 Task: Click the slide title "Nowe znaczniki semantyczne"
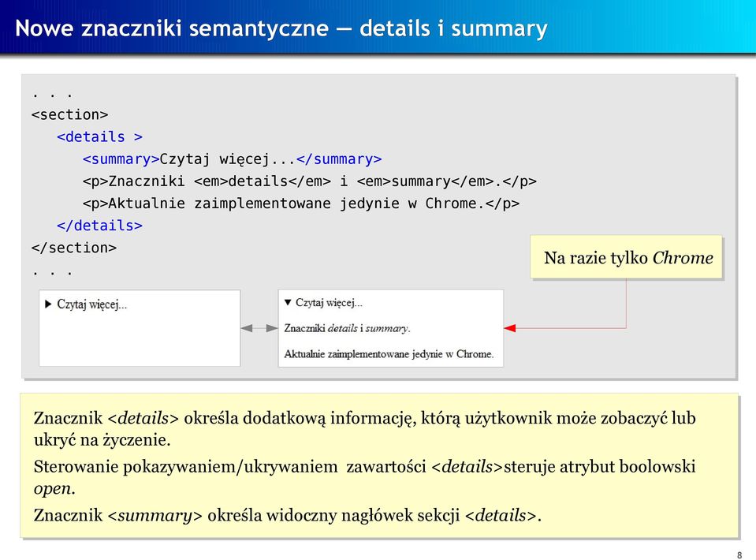pyautogui.click(x=172, y=28)
